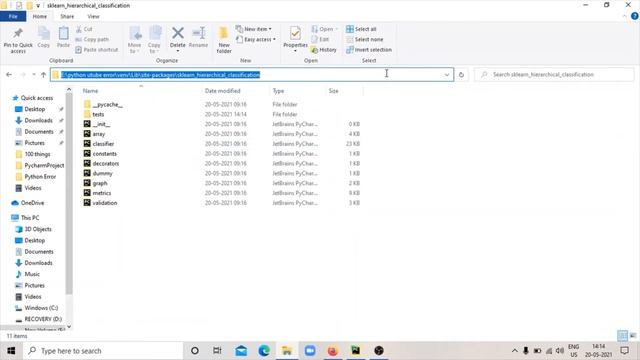640x360 pixels.
Task: Select the __init__ file
Action: pos(101,124)
